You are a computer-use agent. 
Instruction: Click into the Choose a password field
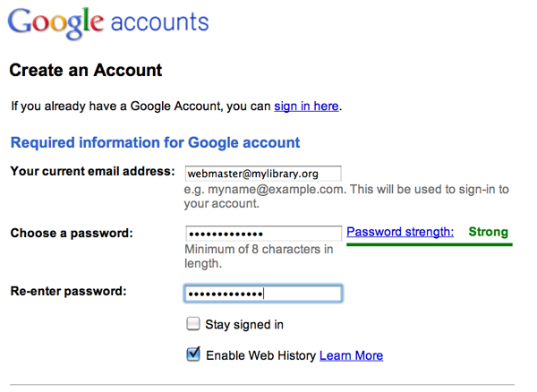(x=263, y=233)
